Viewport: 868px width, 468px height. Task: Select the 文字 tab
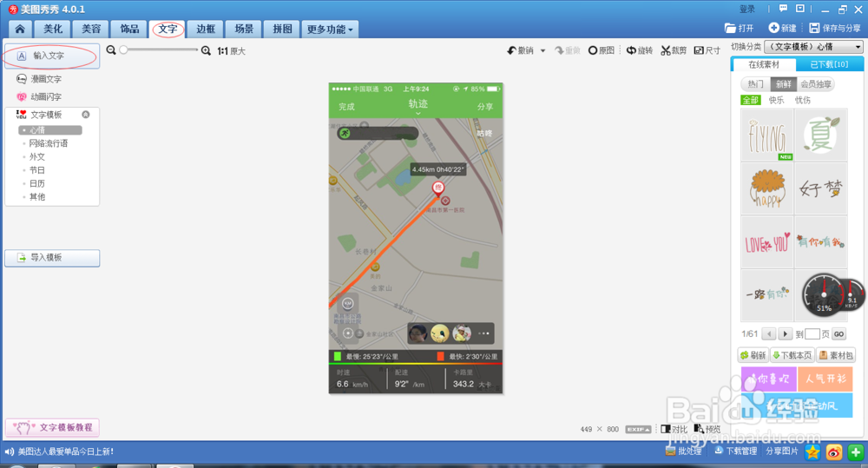pyautogui.click(x=168, y=29)
